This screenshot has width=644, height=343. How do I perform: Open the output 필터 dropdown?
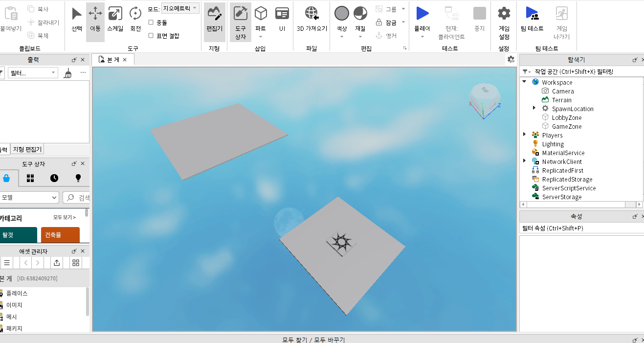[x=32, y=73]
